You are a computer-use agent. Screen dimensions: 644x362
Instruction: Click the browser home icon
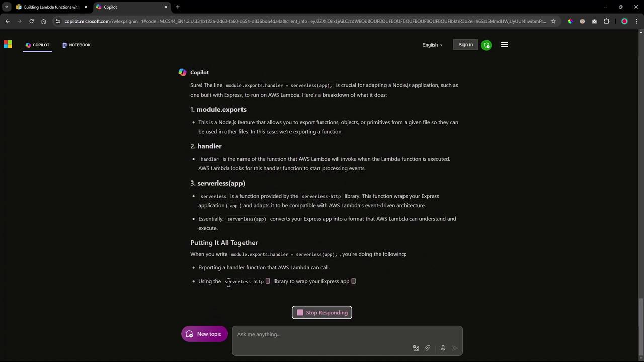[x=43, y=21]
